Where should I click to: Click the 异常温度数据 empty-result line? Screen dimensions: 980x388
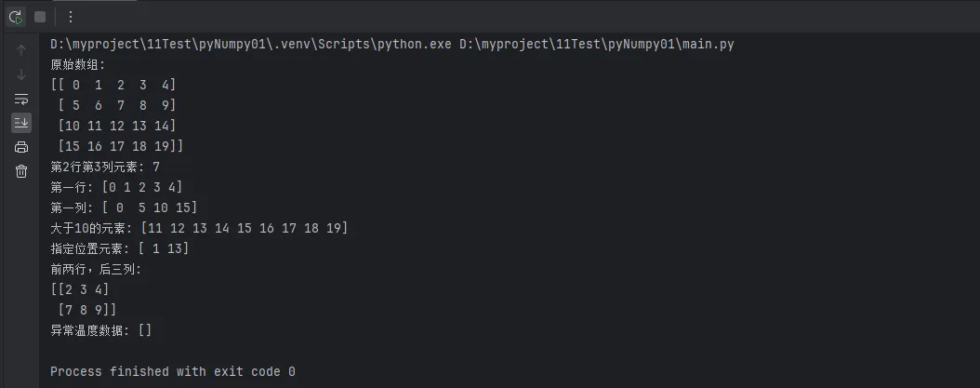pos(100,330)
